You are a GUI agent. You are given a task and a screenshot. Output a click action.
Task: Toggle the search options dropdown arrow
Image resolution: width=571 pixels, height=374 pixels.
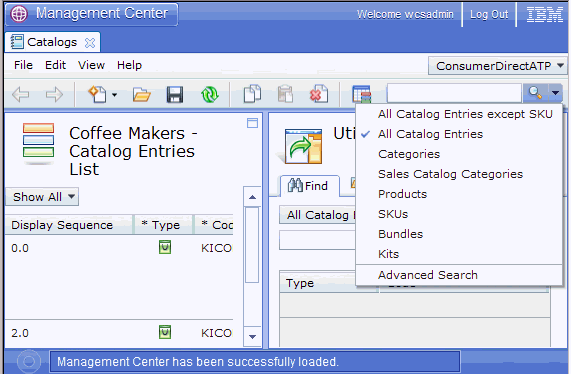coord(555,93)
